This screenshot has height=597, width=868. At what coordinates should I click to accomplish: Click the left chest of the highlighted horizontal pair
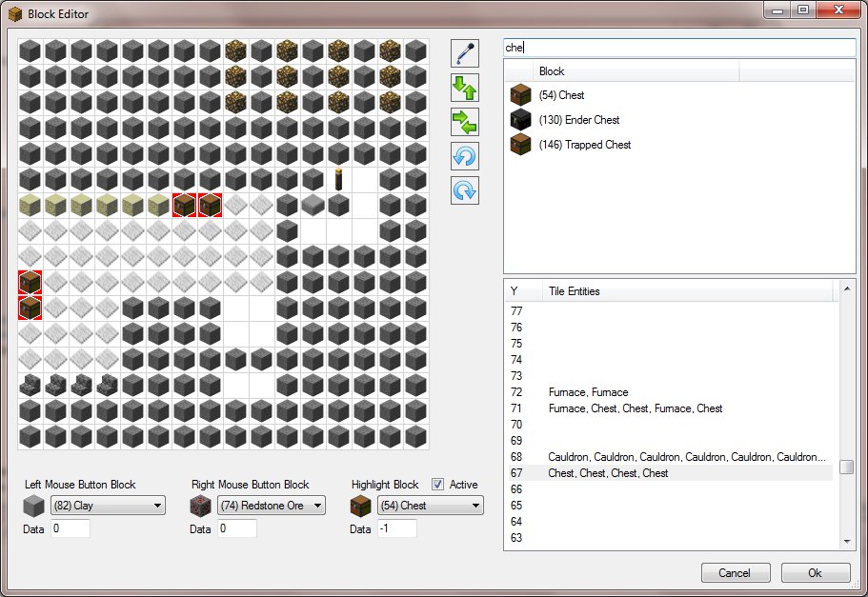tap(184, 206)
